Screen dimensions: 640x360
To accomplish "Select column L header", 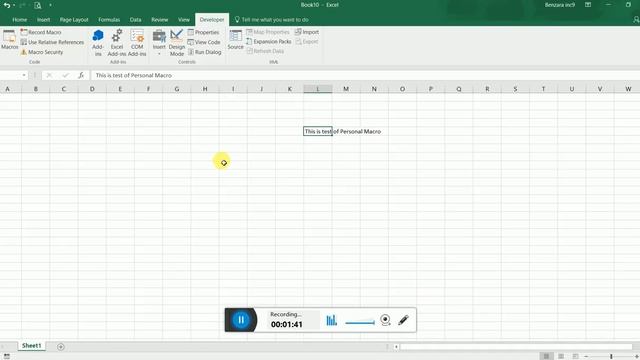I will (x=318, y=89).
